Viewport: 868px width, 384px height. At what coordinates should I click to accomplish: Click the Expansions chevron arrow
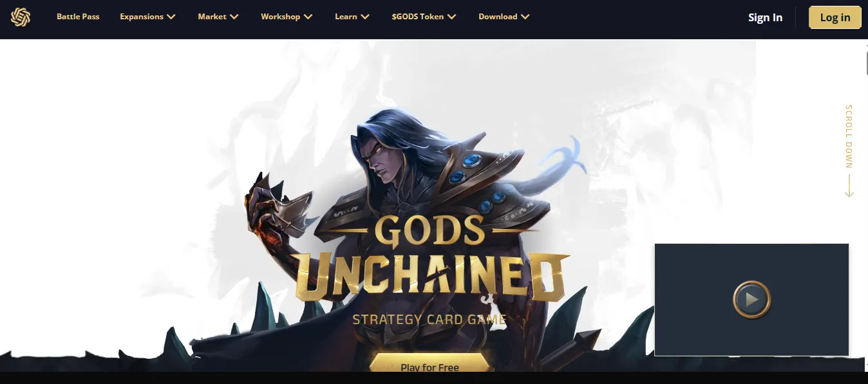171,17
